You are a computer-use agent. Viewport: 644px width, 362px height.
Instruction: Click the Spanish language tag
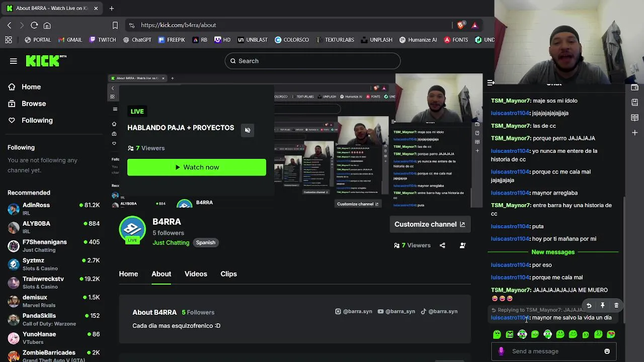[x=206, y=242]
